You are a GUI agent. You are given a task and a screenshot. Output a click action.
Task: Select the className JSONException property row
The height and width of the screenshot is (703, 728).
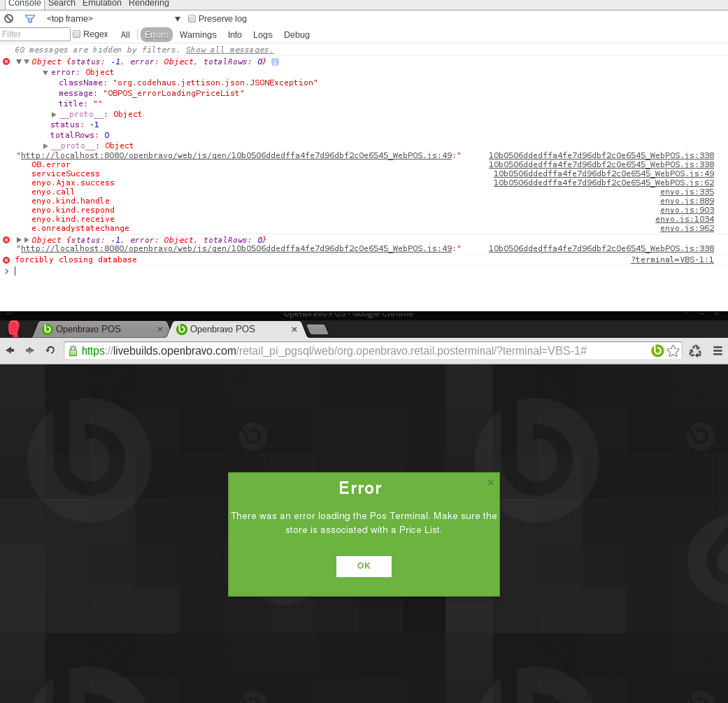[188, 83]
